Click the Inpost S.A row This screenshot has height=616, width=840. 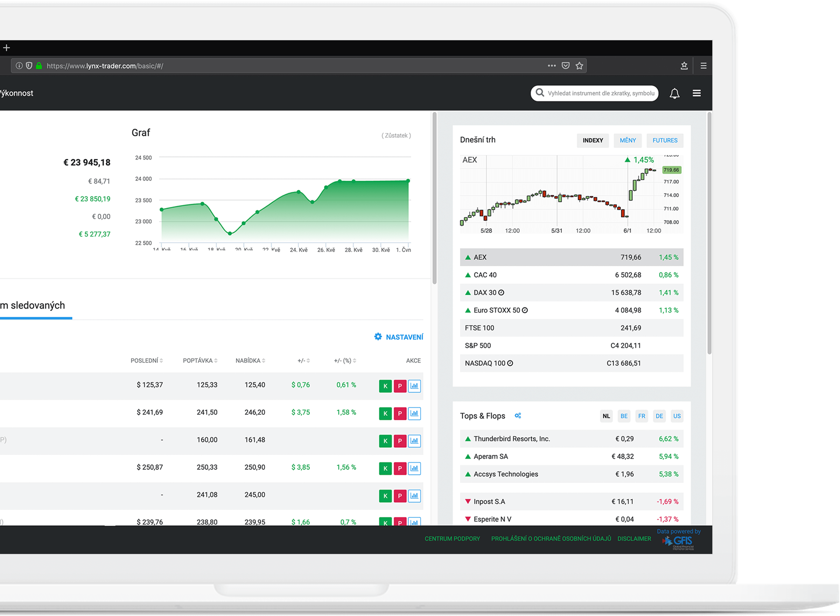click(x=571, y=502)
